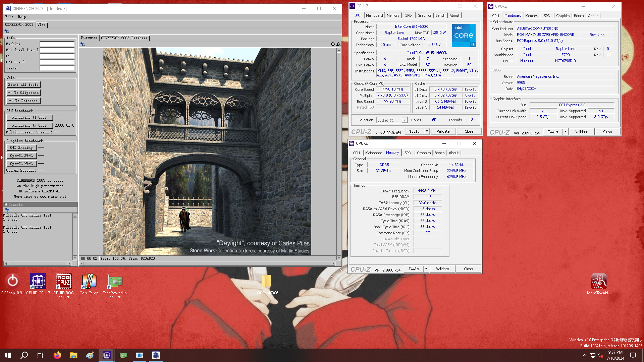644x362 pixels.
Task: Switch to the GPU-Z taskbar window
Action: 123,355
